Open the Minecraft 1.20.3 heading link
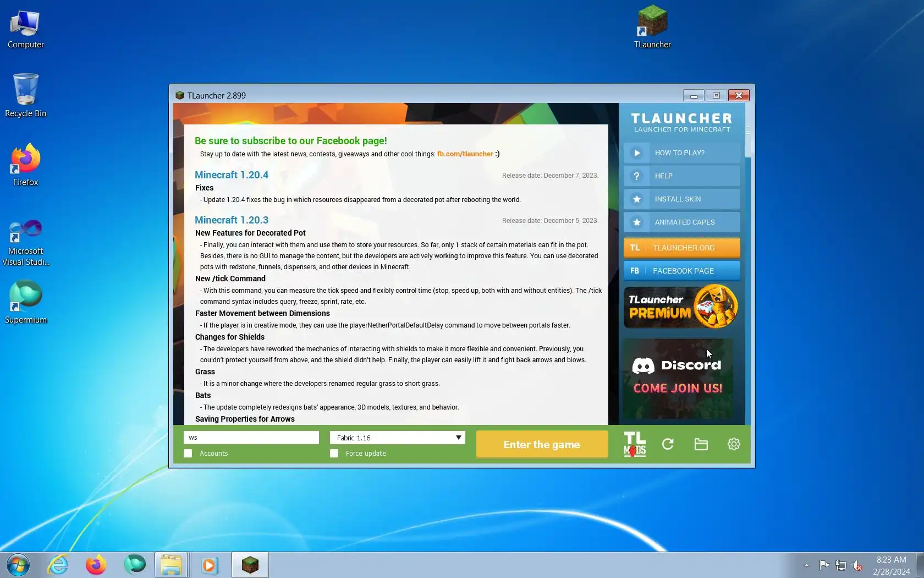 pyautogui.click(x=232, y=220)
